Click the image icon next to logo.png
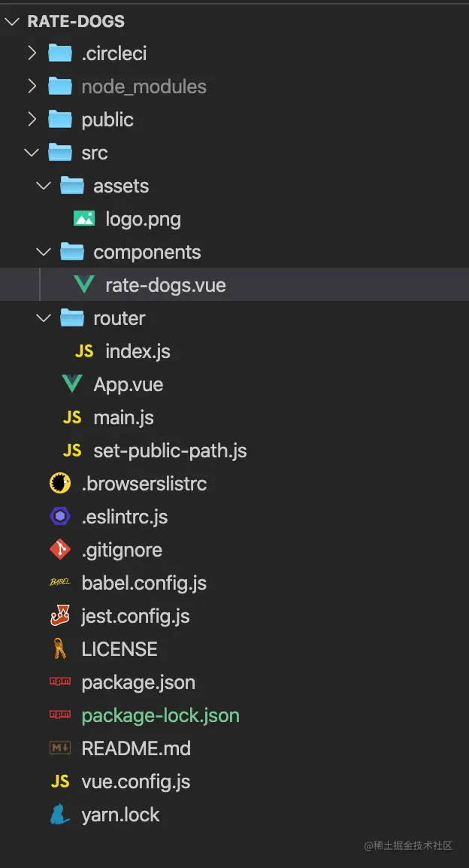This screenshot has height=868, width=469. 83,218
